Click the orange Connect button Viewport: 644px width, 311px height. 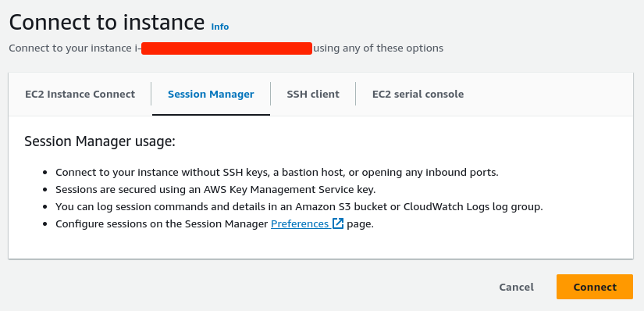click(x=595, y=287)
